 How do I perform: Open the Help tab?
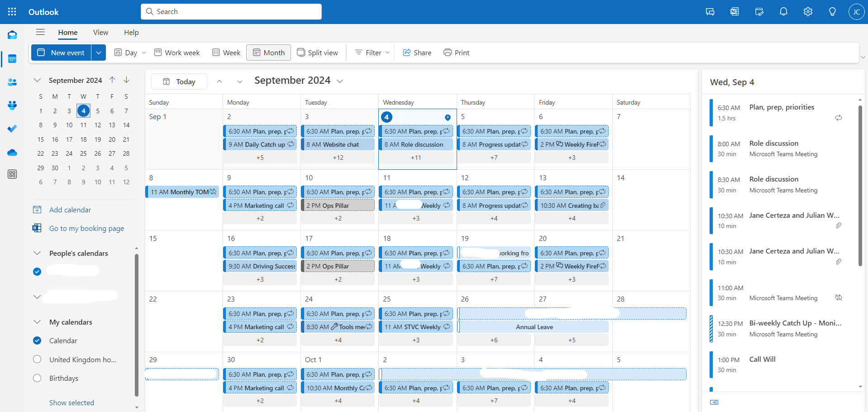click(131, 33)
